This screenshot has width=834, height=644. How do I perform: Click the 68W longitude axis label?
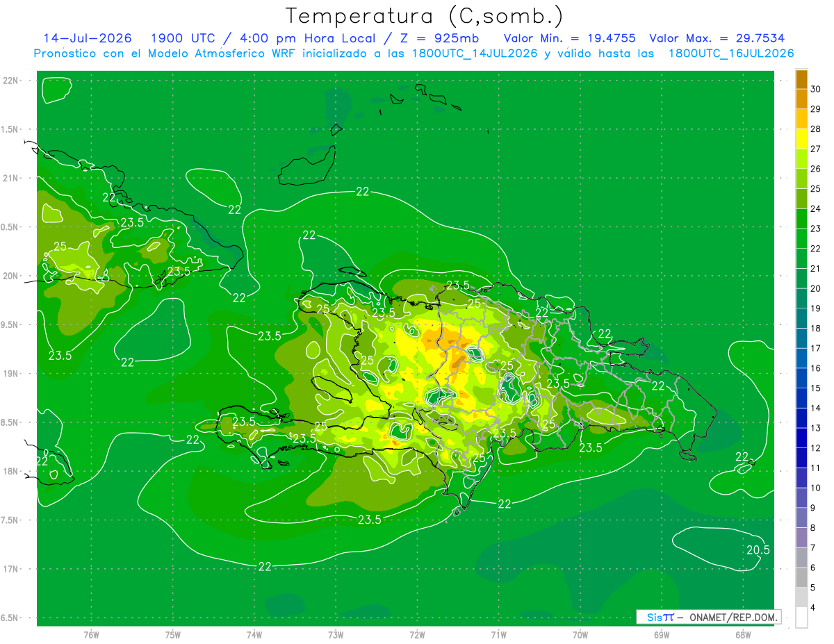(743, 635)
